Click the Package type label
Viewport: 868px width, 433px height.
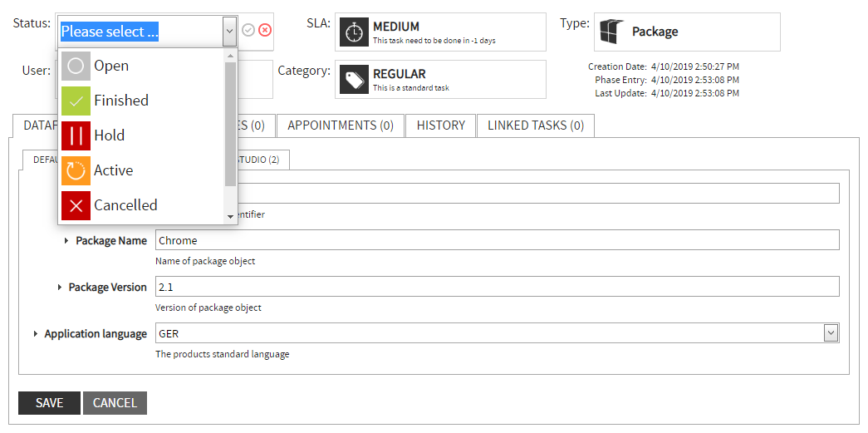655,32
